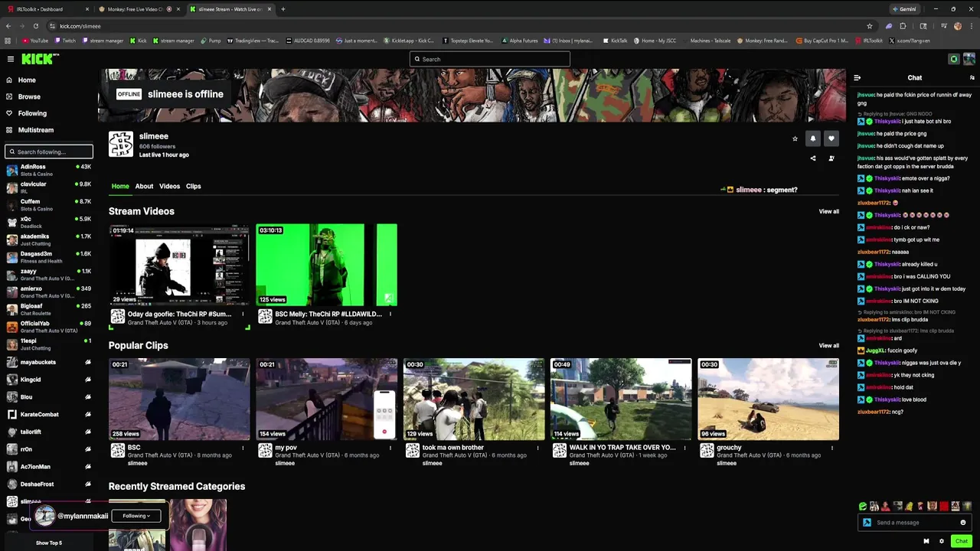Open chat settings gear icon

coord(942,541)
